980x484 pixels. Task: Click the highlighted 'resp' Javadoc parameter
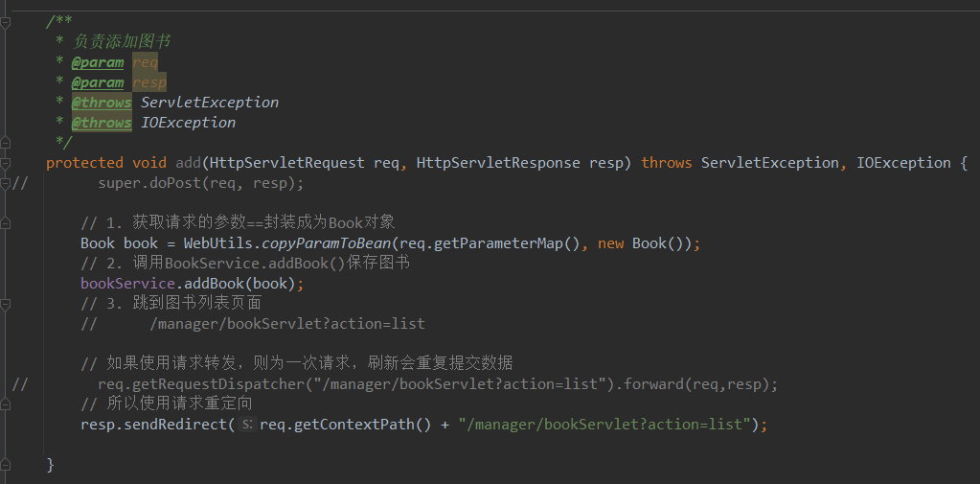tap(148, 82)
